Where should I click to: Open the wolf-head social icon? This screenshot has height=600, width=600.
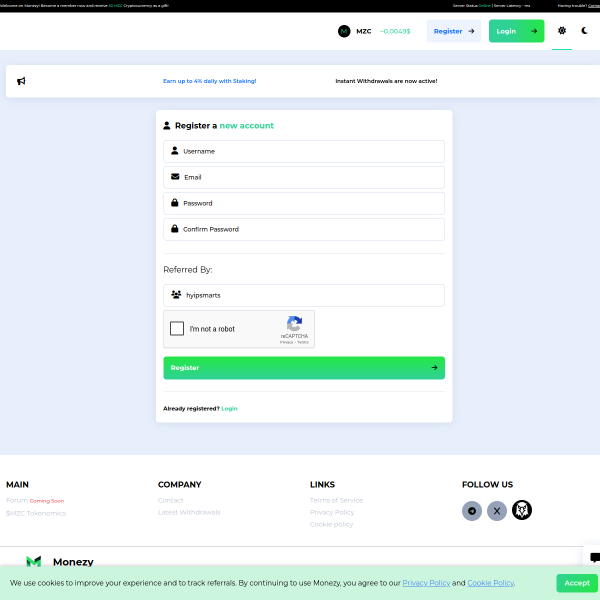click(522, 510)
